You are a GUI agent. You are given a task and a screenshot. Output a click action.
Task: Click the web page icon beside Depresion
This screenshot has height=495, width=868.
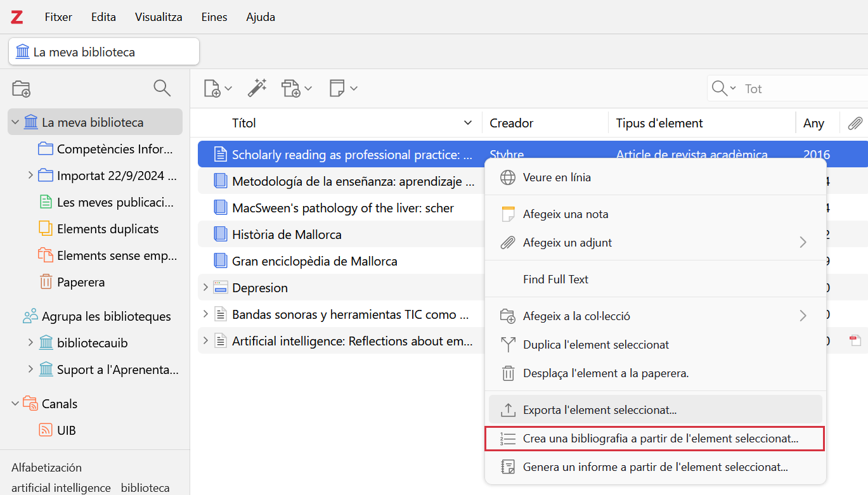click(x=220, y=288)
